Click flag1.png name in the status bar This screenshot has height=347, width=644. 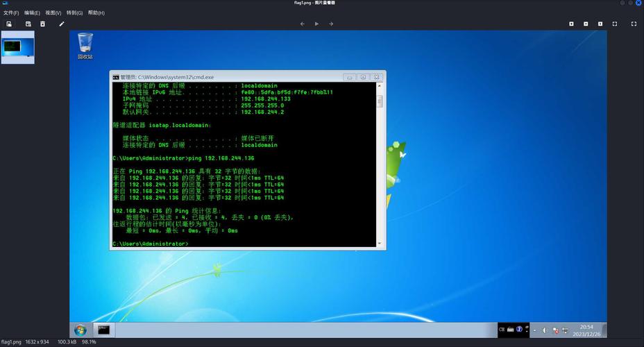tap(11, 341)
